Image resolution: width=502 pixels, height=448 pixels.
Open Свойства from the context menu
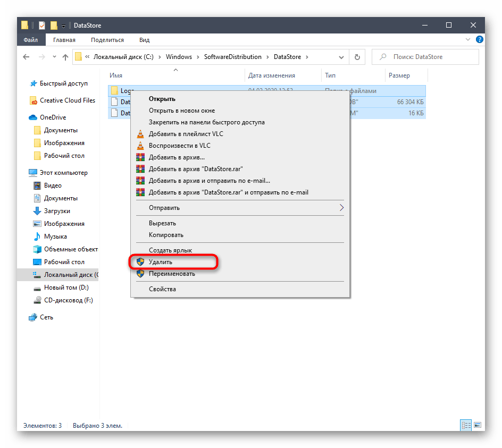(x=162, y=289)
